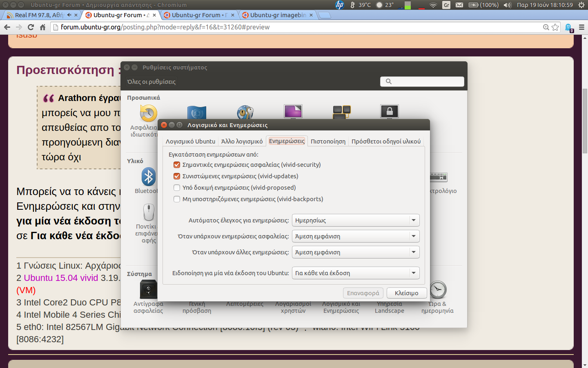Close the Ubuntu-gr imagebin tab

coord(311,15)
